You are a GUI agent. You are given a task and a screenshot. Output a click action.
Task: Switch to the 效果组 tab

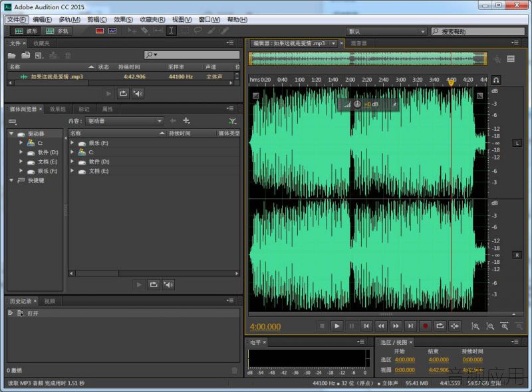click(58, 109)
